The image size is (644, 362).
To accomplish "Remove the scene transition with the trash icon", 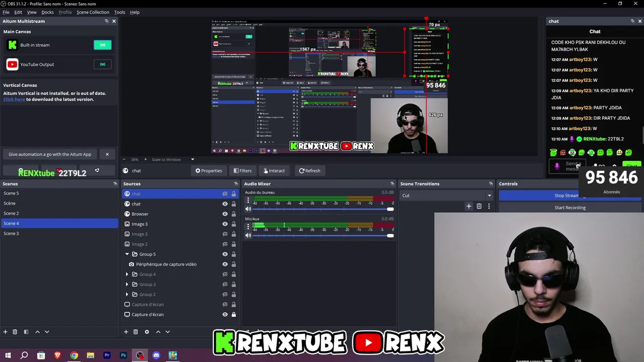I will [x=479, y=206].
